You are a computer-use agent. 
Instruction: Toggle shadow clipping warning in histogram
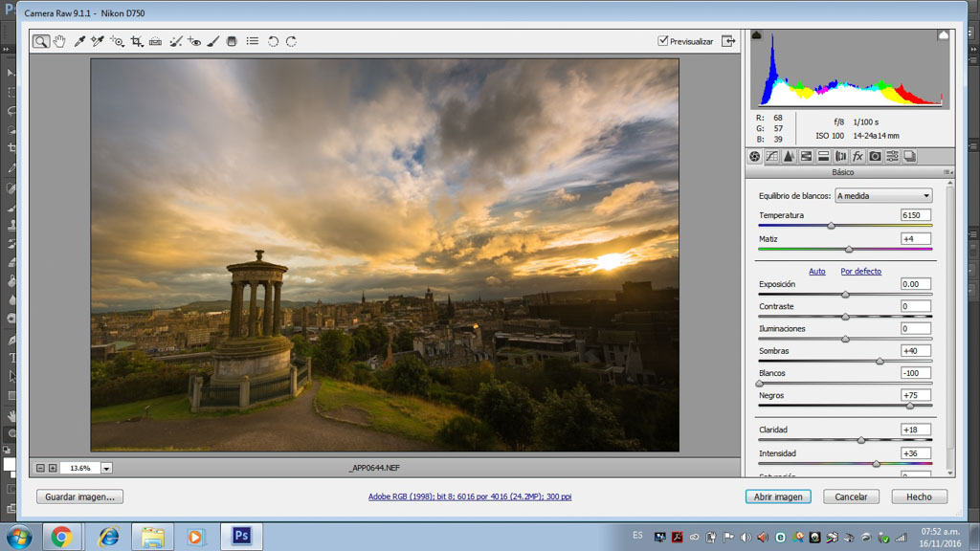[756, 35]
